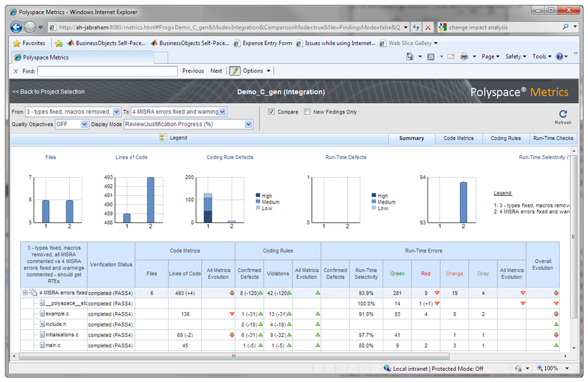Click the Legend icon above the charts

pos(163,138)
